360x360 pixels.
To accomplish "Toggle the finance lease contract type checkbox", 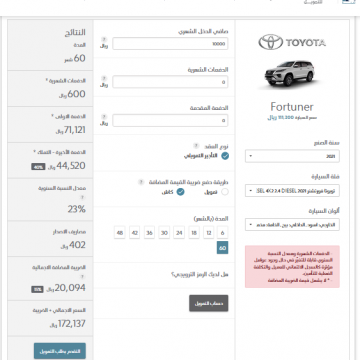I will (225, 156).
